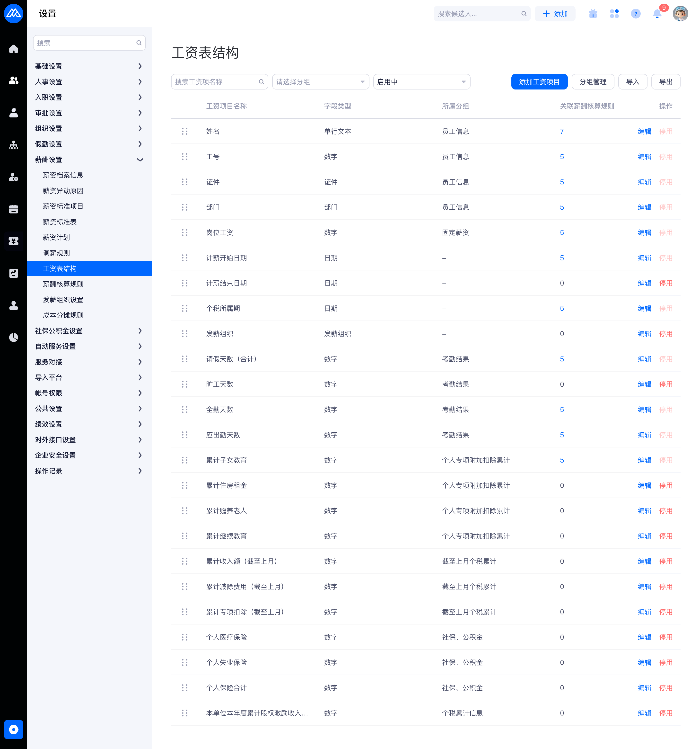Expand 帐号权限 in settings menu
Viewport: 700px width, 749px height.
point(89,393)
